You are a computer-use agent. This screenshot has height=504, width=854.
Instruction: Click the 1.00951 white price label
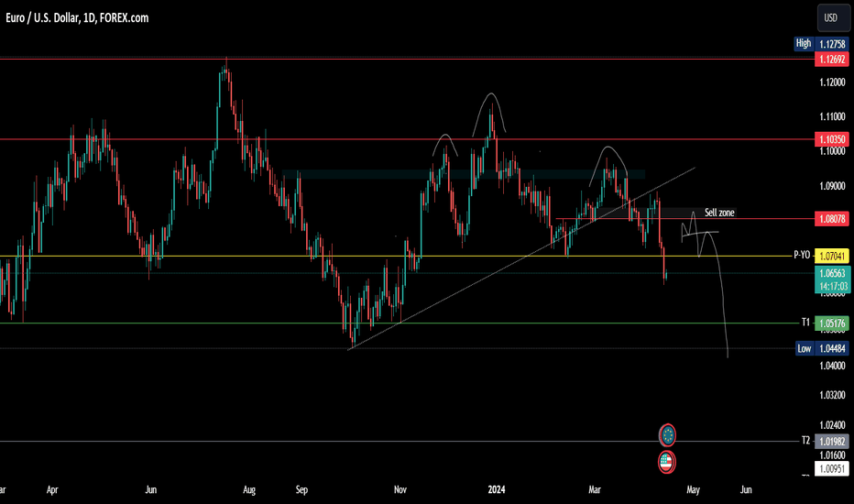coord(832,468)
